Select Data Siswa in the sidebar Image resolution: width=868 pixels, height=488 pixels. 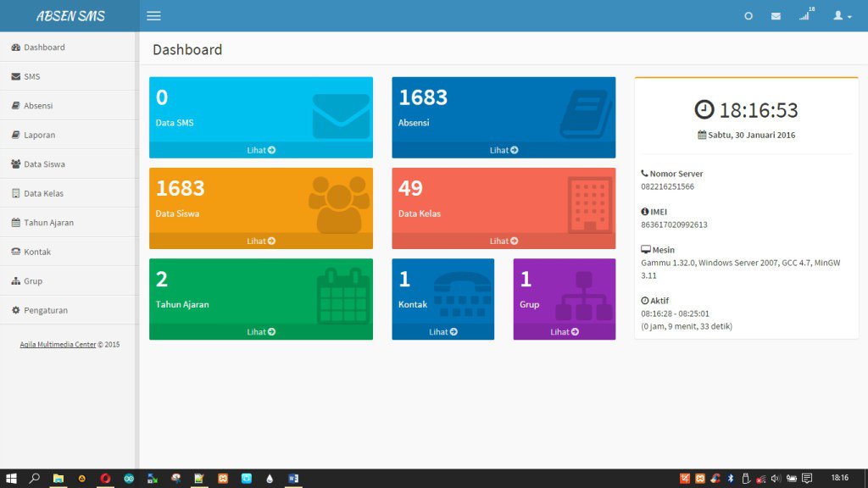[x=68, y=164]
